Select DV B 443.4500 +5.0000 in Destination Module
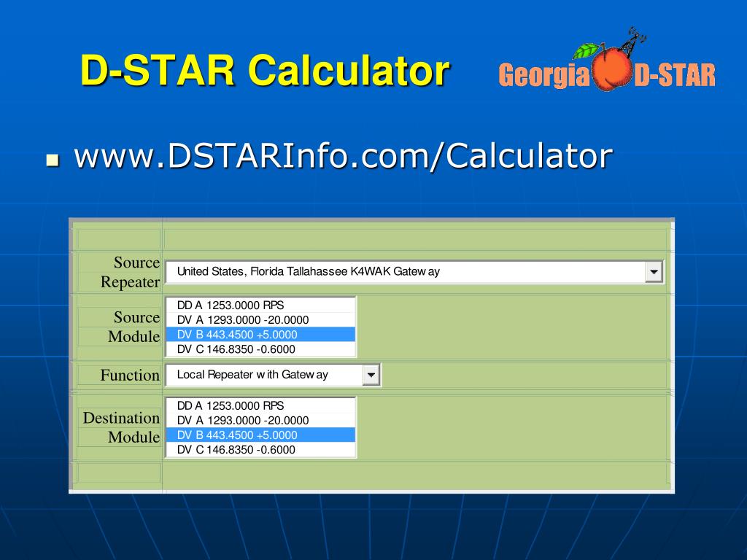The height and width of the screenshot is (560, 747). pyautogui.click(x=260, y=435)
